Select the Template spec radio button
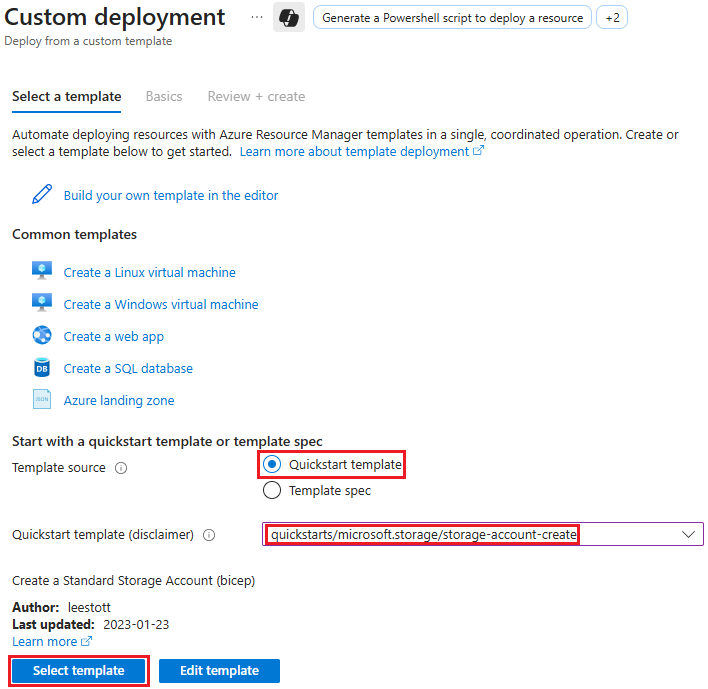The height and width of the screenshot is (689, 708). point(272,490)
